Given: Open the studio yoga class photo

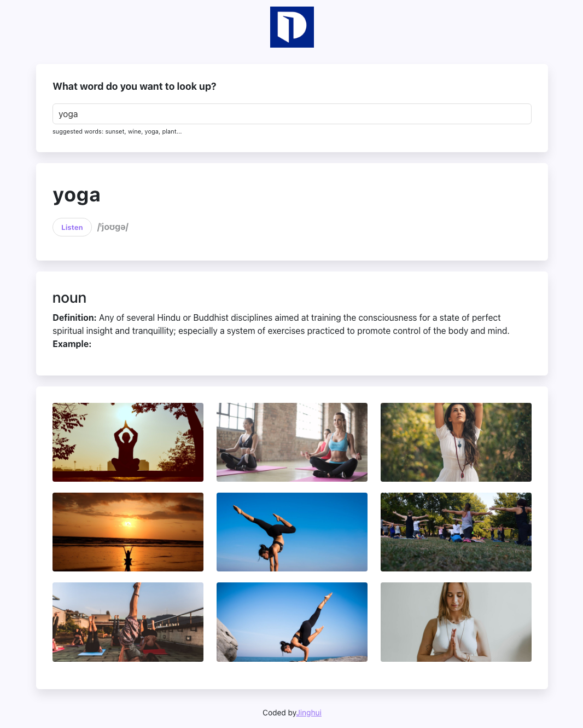Looking at the screenshot, I should [292, 442].
